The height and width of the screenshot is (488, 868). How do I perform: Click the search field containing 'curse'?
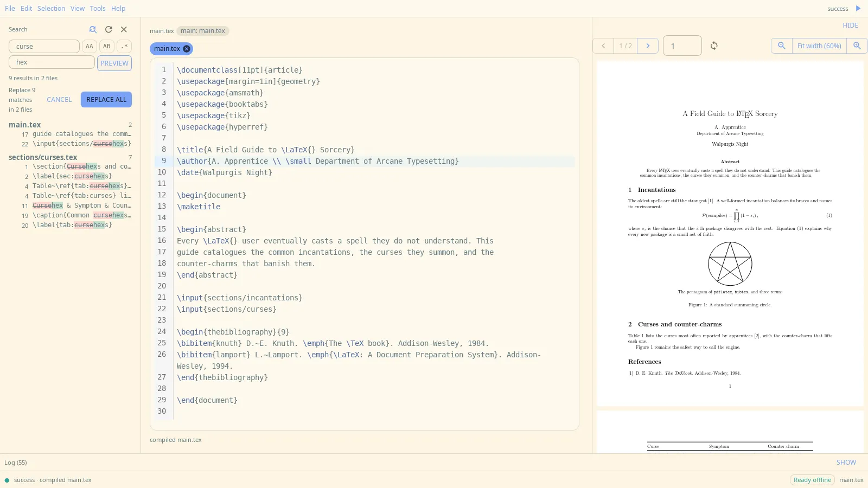[x=44, y=47]
